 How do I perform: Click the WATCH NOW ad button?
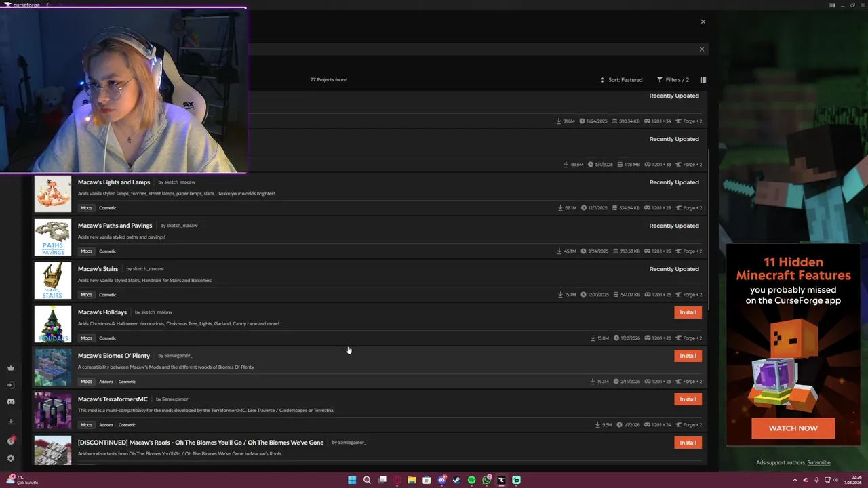793,428
